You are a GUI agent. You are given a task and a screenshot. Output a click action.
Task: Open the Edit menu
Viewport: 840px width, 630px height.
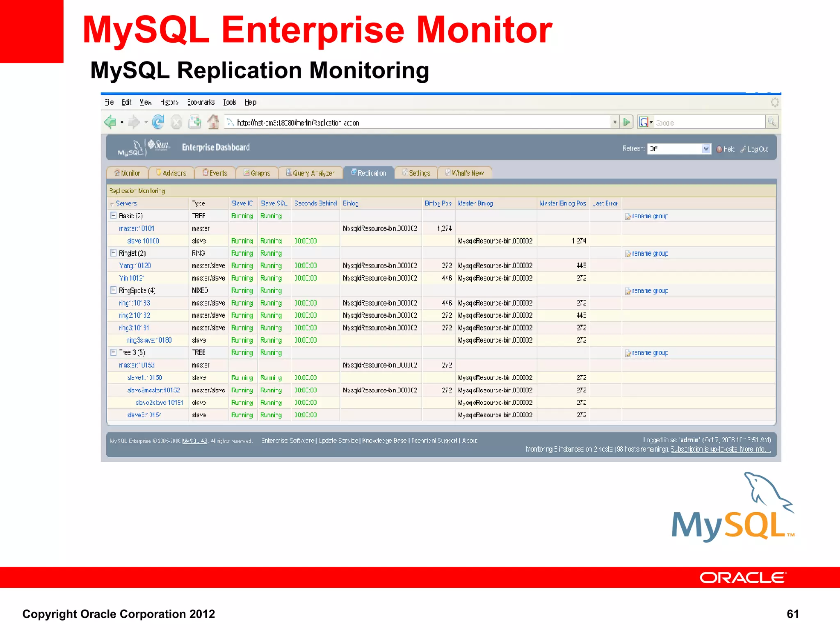click(126, 103)
